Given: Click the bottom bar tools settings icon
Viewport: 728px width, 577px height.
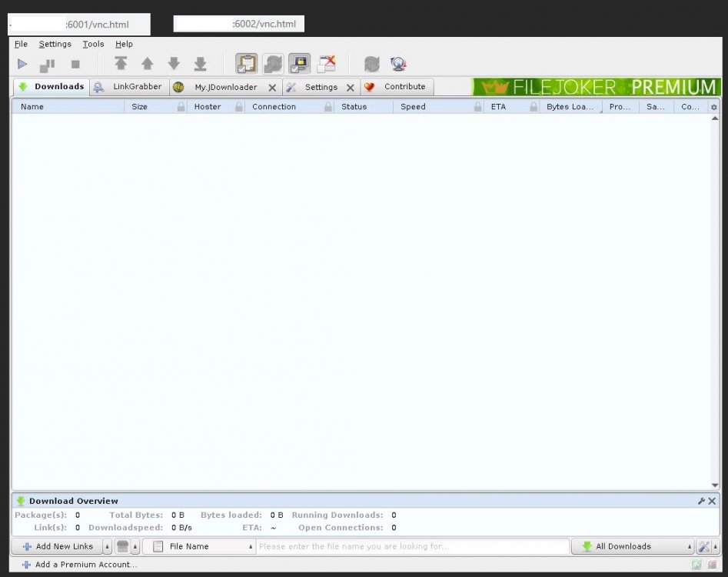Looking at the screenshot, I should 704,546.
